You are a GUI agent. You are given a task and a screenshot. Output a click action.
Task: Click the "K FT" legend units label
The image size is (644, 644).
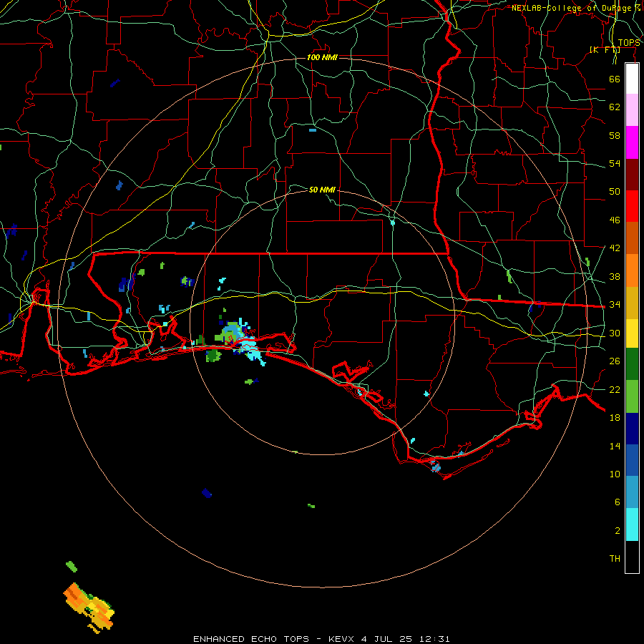(605, 49)
